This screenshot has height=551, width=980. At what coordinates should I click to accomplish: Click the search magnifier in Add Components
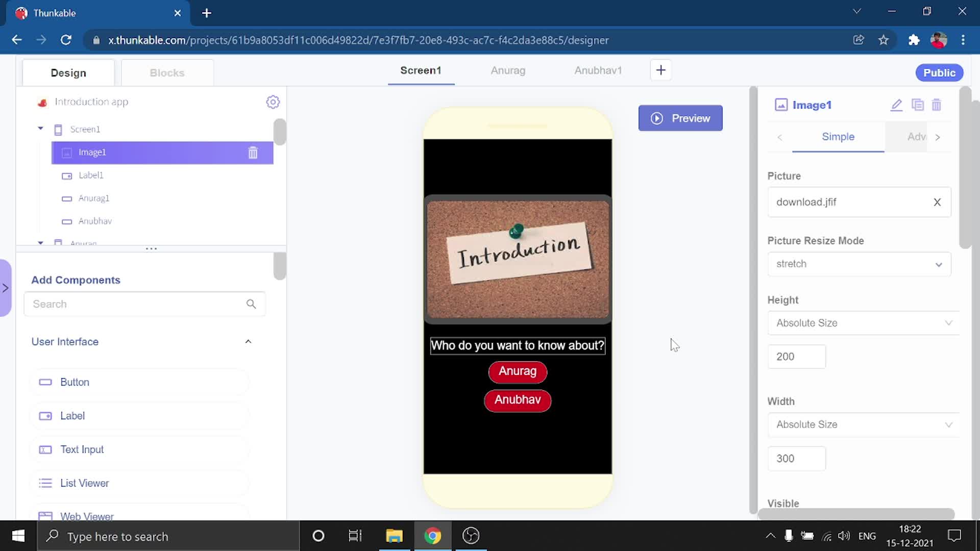pos(251,304)
